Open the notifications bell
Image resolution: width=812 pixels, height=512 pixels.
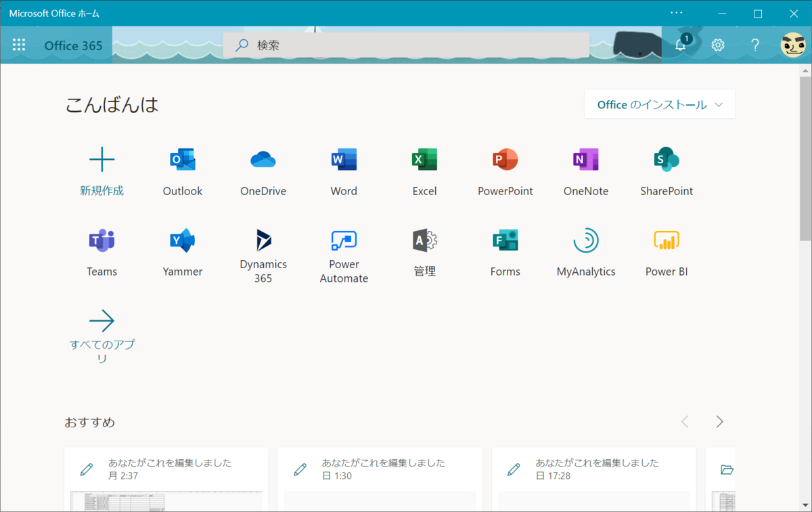(x=681, y=45)
